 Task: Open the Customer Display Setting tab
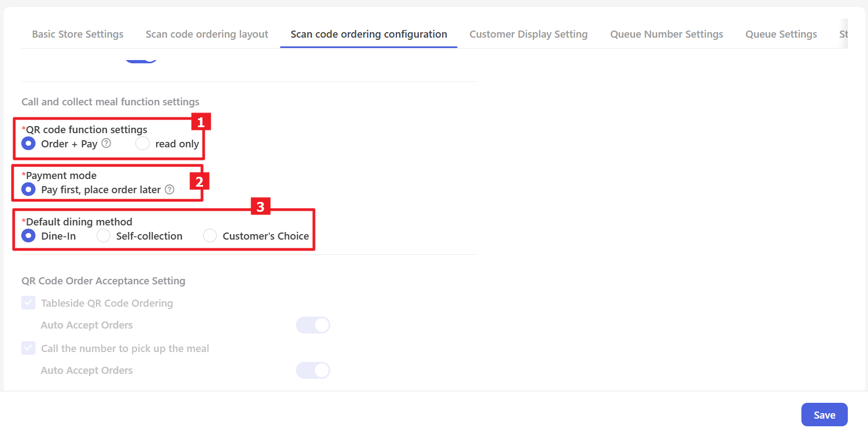tap(528, 34)
